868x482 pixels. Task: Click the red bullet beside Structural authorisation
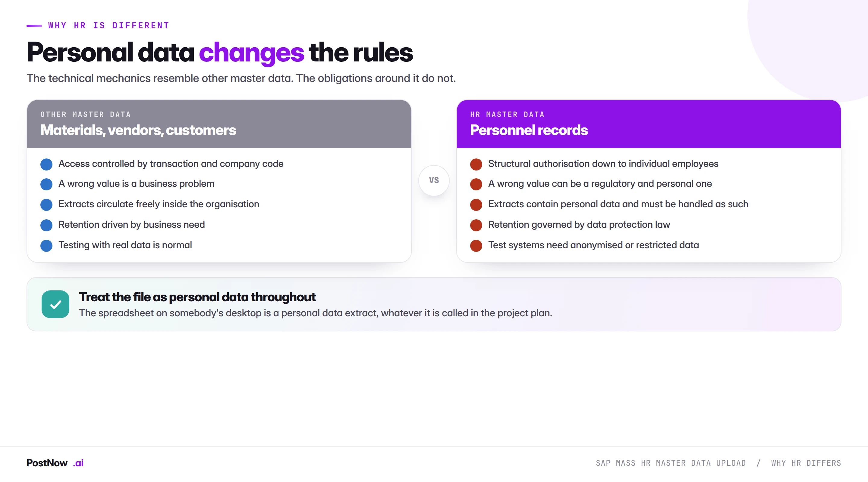coord(476,164)
